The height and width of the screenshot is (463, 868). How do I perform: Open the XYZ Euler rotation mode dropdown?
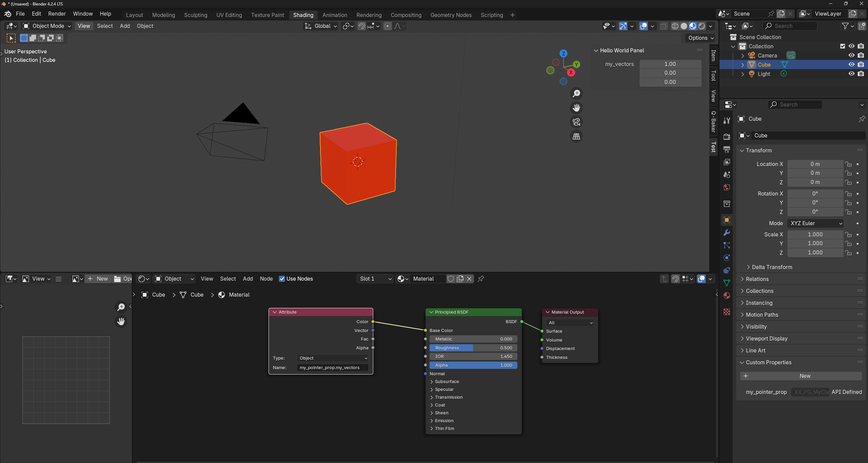pyautogui.click(x=815, y=224)
